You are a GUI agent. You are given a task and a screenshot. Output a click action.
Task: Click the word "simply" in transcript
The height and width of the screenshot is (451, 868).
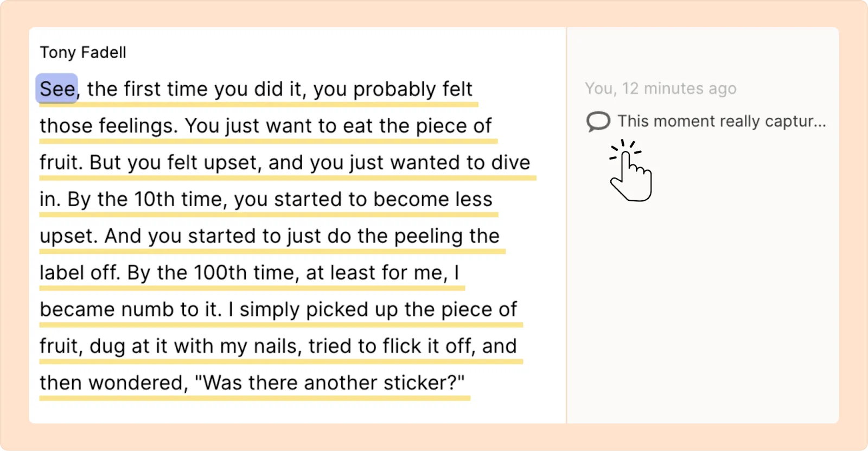click(270, 309)
